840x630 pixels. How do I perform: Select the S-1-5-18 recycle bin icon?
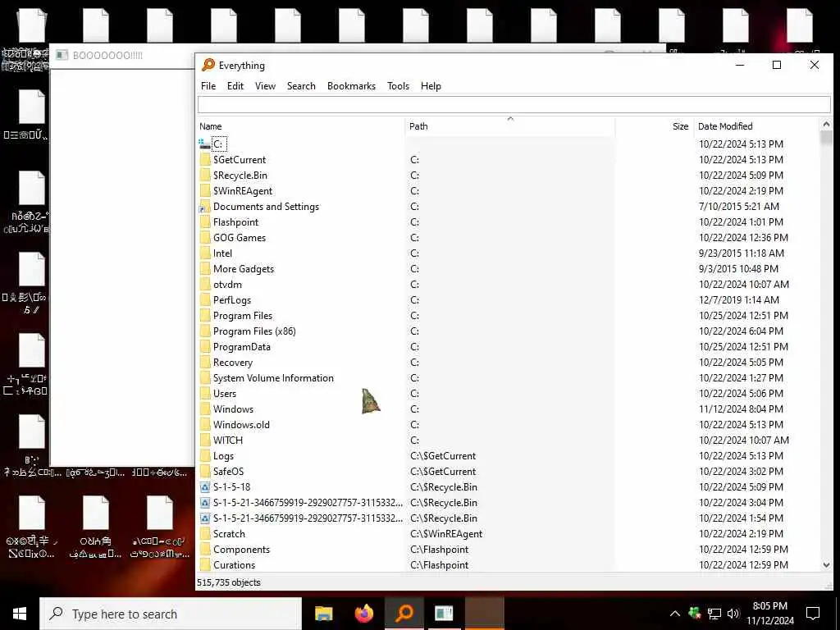tap(204, 487)
